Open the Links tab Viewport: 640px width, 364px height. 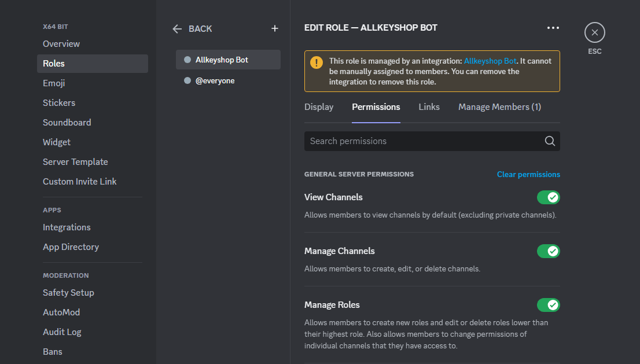point(429,107)
